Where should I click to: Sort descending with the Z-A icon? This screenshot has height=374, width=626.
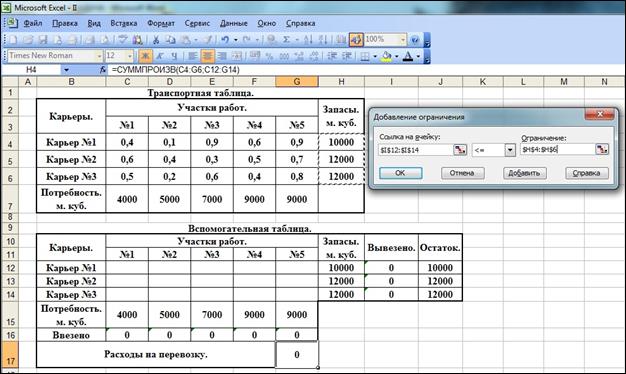coord(323,40)
